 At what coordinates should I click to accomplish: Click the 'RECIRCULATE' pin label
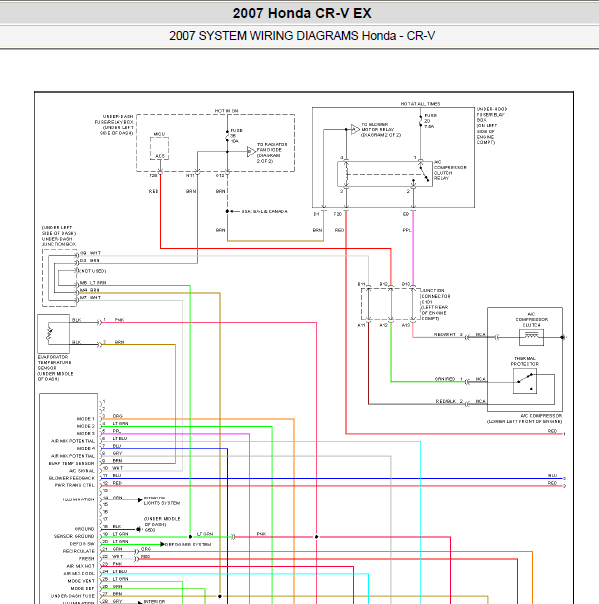pos(79,551)
